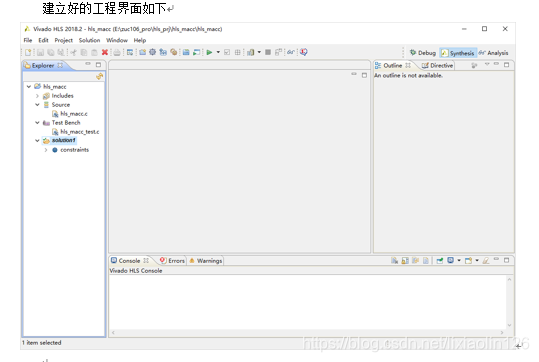The width and height of the screenshot is (539, 362).
Task: Collapse the solution1 node
Action: point(37,140)
